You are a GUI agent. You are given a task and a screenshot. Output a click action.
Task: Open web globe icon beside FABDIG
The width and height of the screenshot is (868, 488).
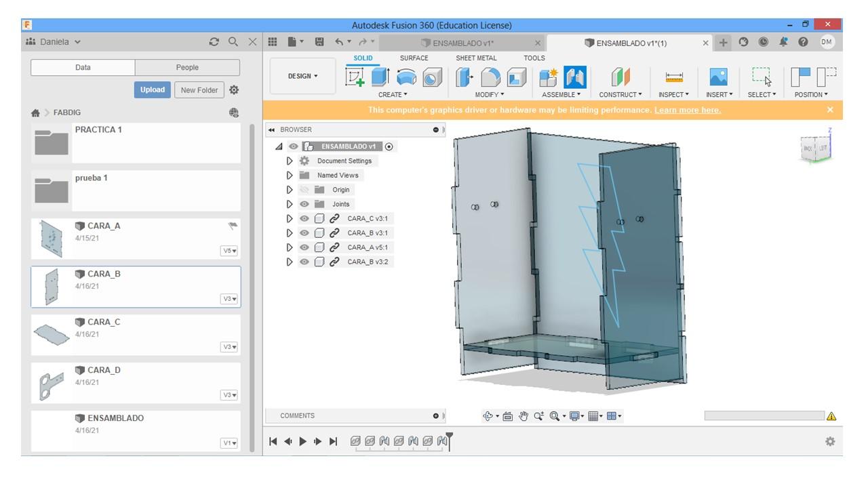[x=234, y=113]
